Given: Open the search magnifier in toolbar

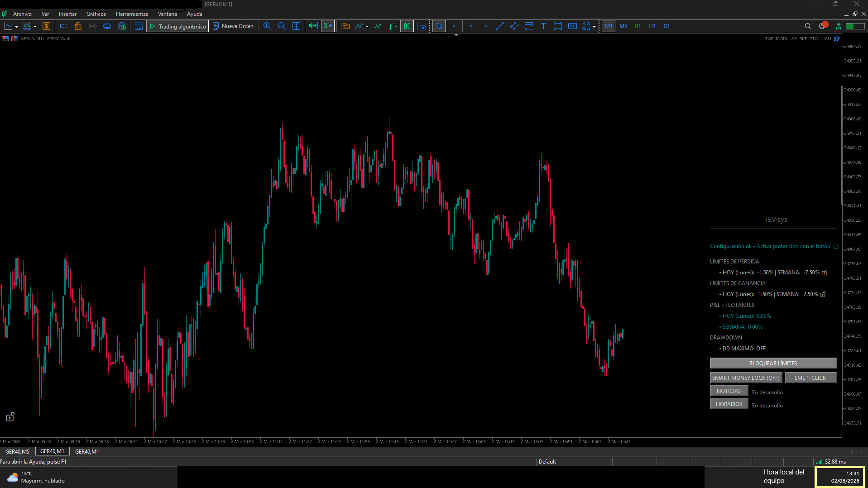Looking at the screenshot, I should [807, 26].
